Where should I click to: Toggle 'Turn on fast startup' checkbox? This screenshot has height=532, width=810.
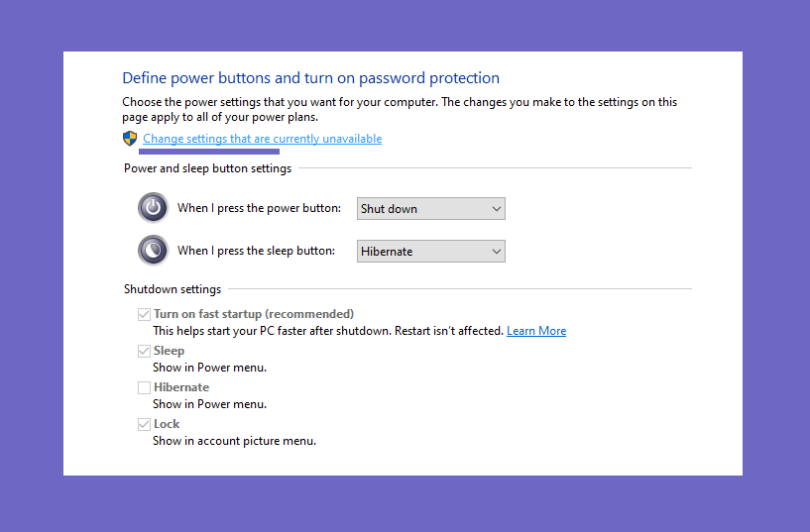pos(144,314)
